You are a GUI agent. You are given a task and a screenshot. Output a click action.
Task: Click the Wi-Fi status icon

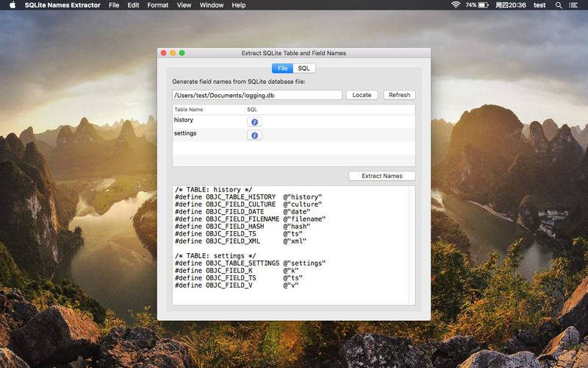(x=456, y=5)
